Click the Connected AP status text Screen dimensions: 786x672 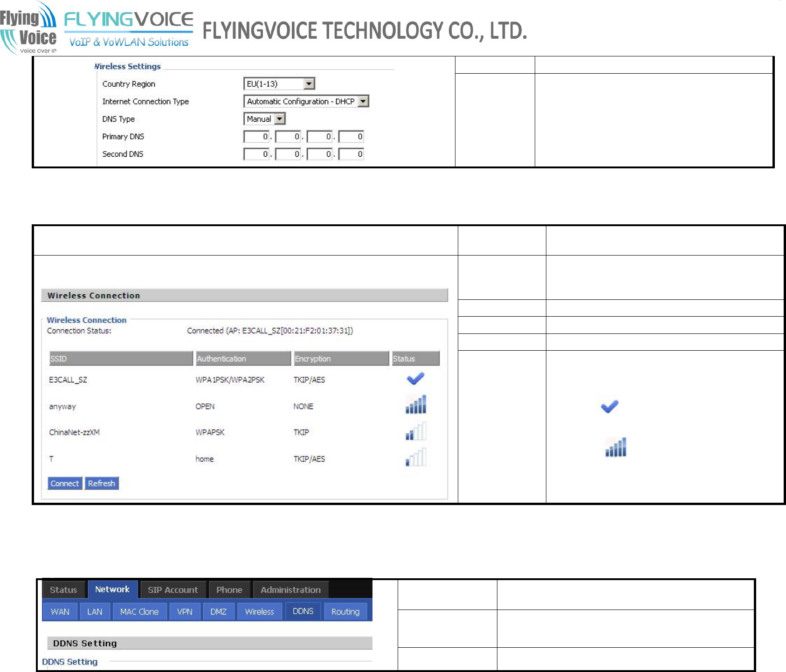(x=270, y=331)
